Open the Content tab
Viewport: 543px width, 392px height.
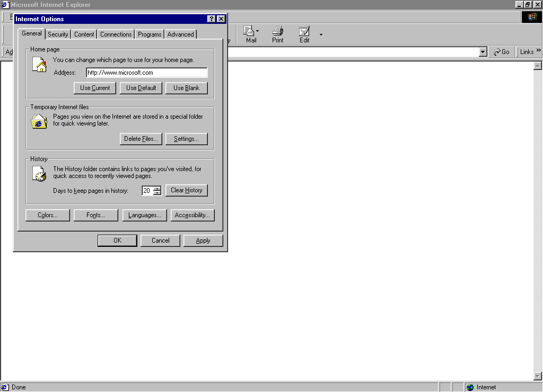(x=84, y=34)
